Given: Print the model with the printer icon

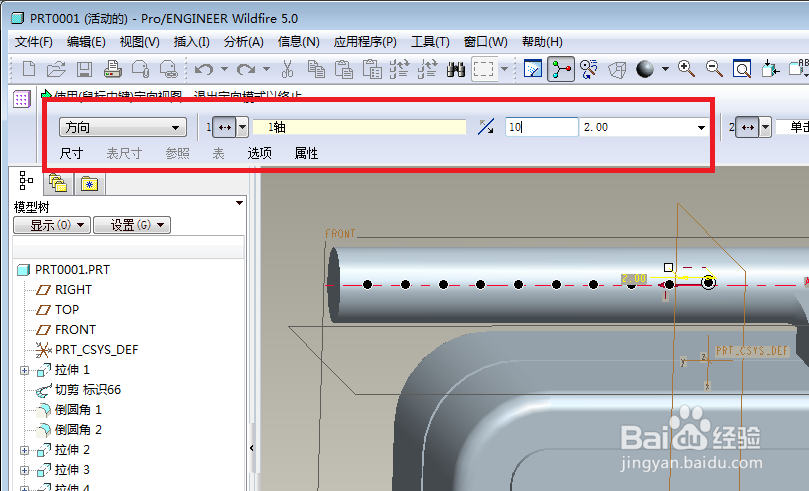Looking at the screenshot, I should click(112, 69).
